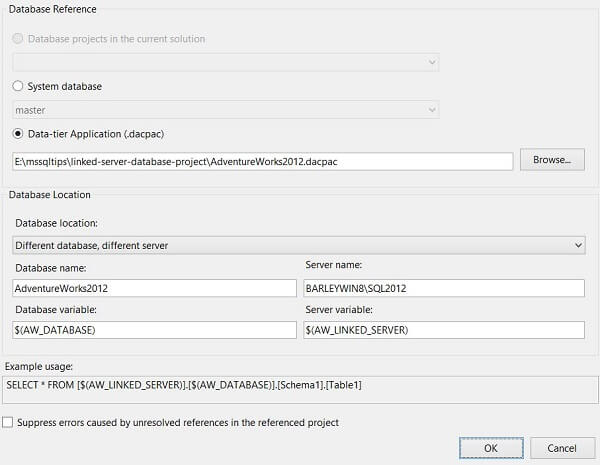Select the Data-tier Application (.dacpac) option
The image size is (600, 465).
pyautogui.click(x=19, y=134)
